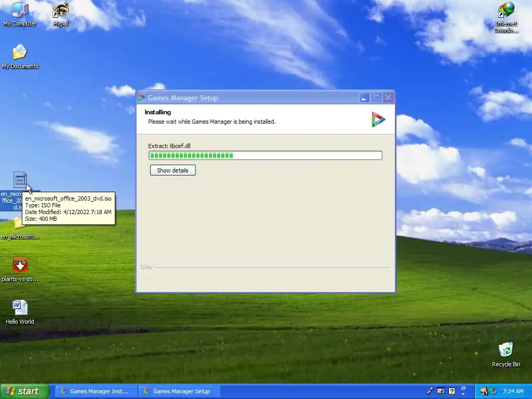Click the 7:24 AM taskbar clock

[x=513, y=391]
